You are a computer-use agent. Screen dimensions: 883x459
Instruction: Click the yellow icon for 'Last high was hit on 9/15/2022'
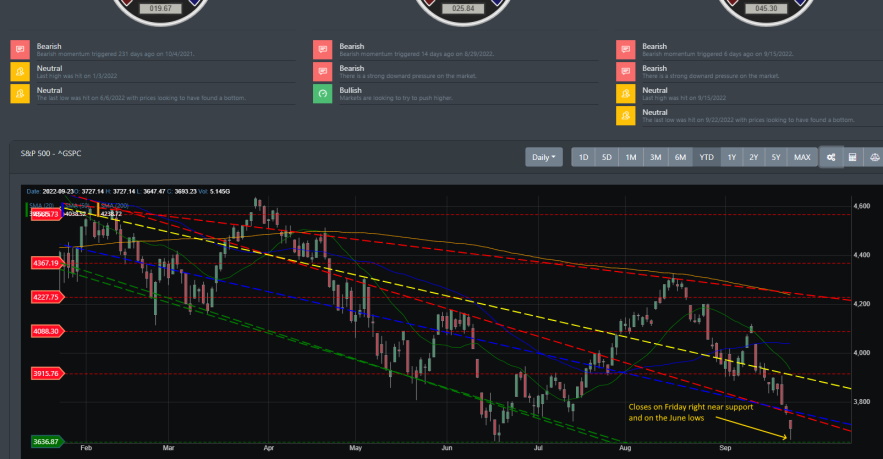tap(626, 93)
